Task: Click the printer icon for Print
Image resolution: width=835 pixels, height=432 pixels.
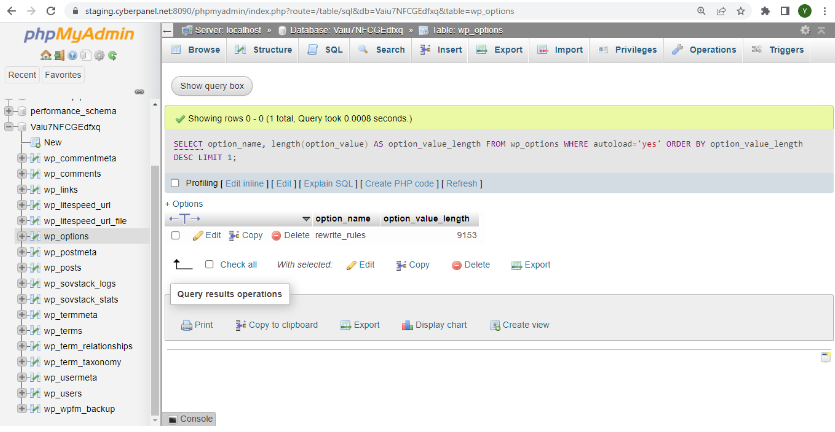Action: click(x=186, y=325)
